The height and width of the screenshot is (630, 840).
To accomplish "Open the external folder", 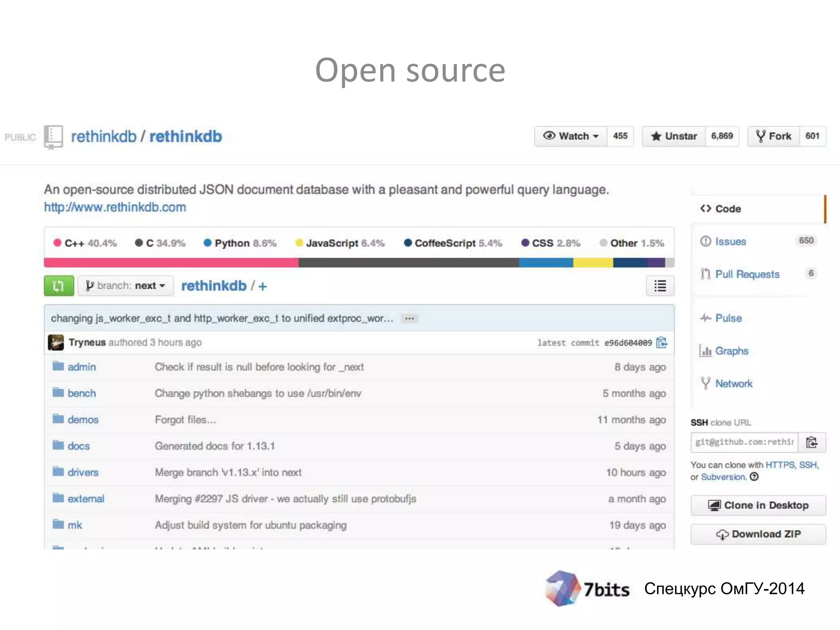I will (86, 499).
